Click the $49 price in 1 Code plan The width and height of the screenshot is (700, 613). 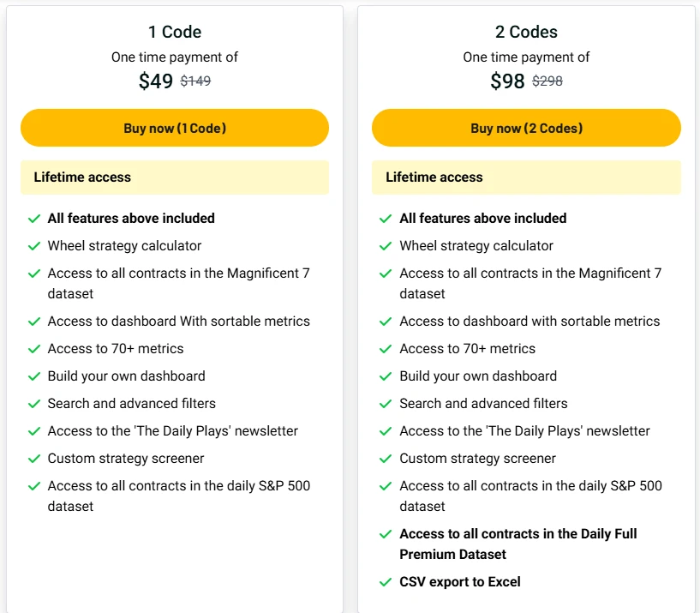(155, 81)
